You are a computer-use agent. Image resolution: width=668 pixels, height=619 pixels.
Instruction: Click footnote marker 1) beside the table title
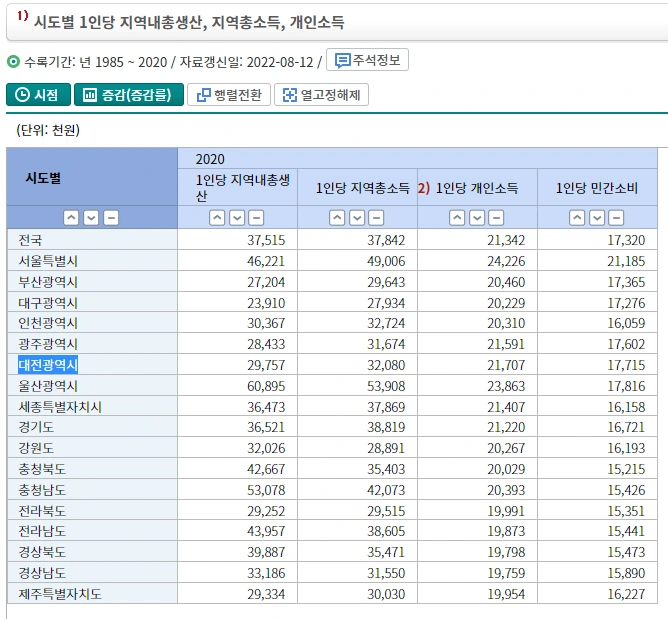click(x=23, y=16)
